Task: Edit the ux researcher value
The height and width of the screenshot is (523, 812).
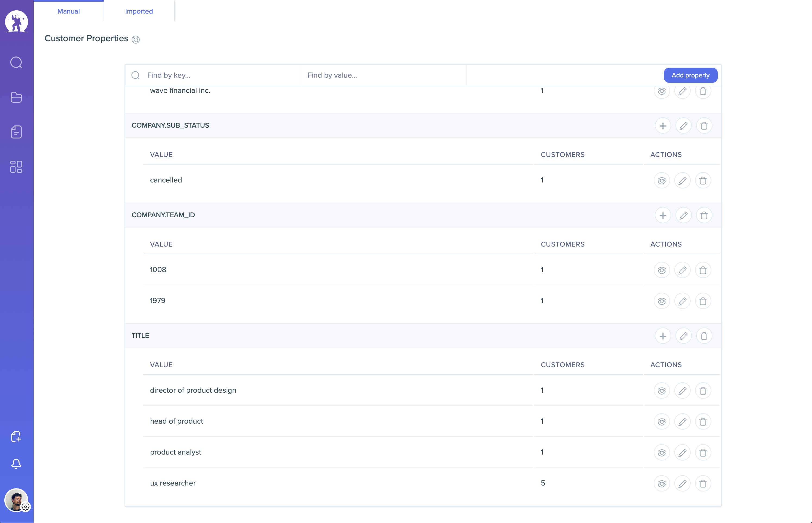Action: pos(682,484)
